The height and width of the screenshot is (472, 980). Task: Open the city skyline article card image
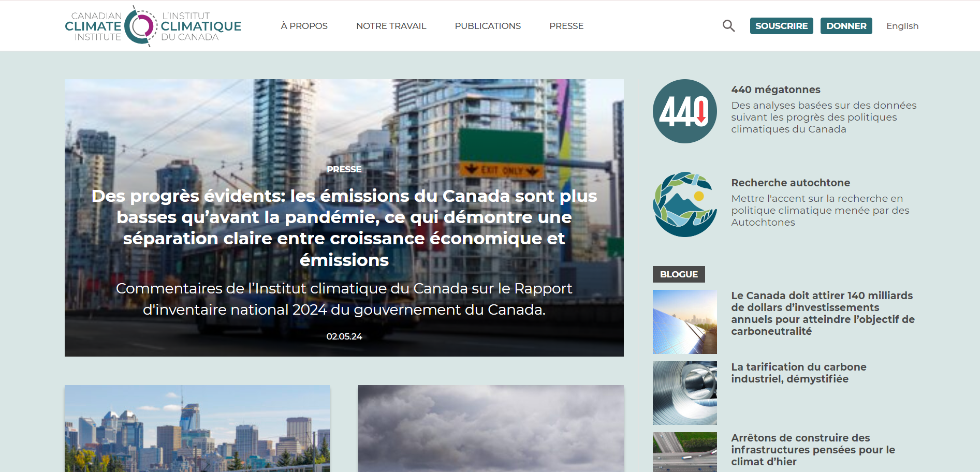click(197, 429)
